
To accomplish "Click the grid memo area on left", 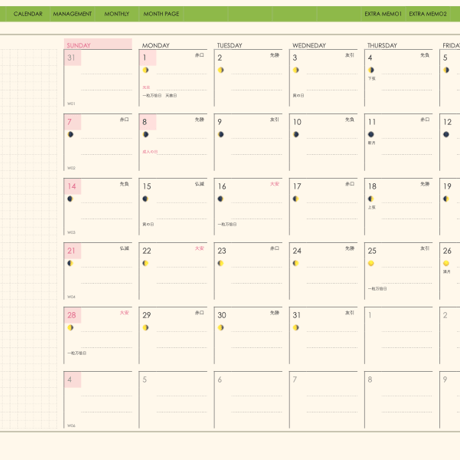I will click(29, 239).
